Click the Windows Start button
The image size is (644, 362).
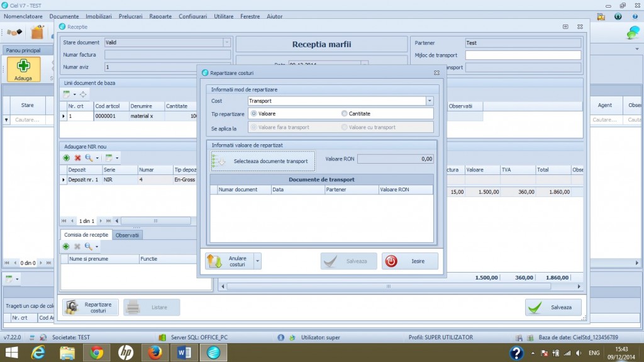pyautogui.click(x=11, y=353)
